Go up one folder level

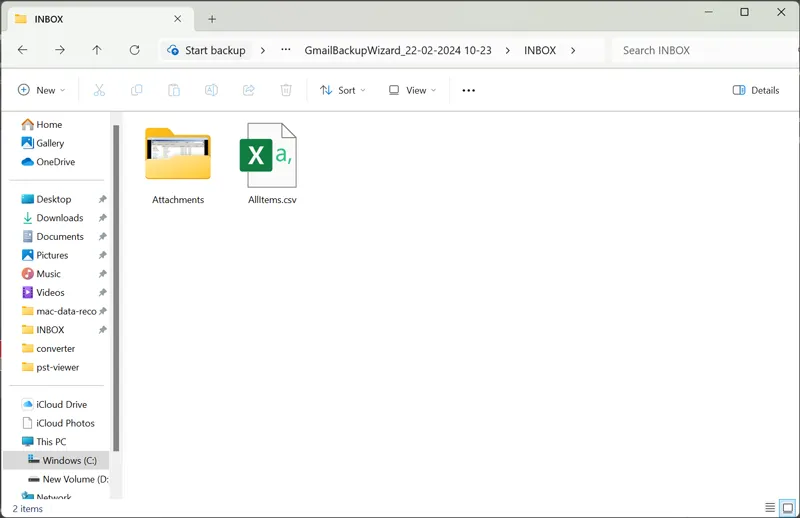point(97,50)
